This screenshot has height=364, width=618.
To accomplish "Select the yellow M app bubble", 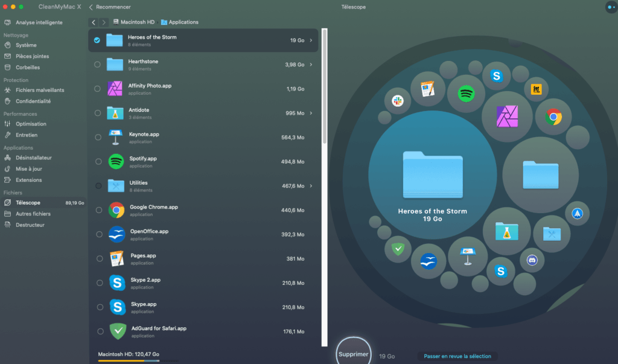I will [536, 89].
